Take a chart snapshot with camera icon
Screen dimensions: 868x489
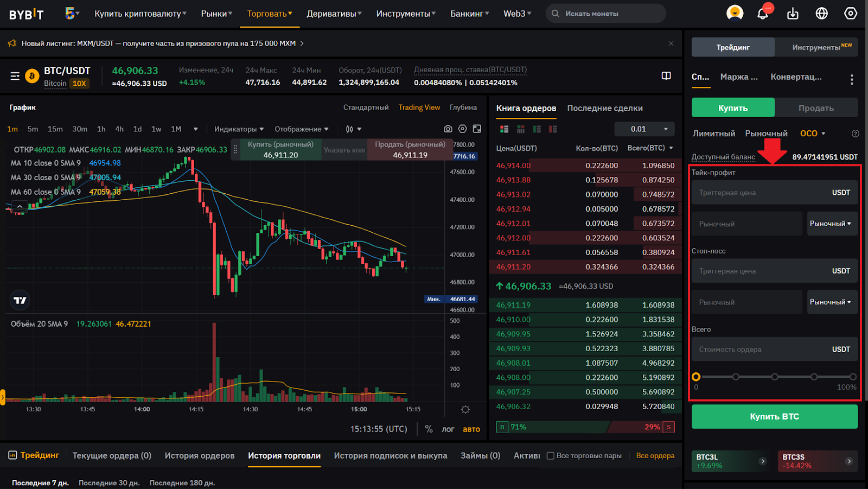pyautogui.click(x=448, y=129)
